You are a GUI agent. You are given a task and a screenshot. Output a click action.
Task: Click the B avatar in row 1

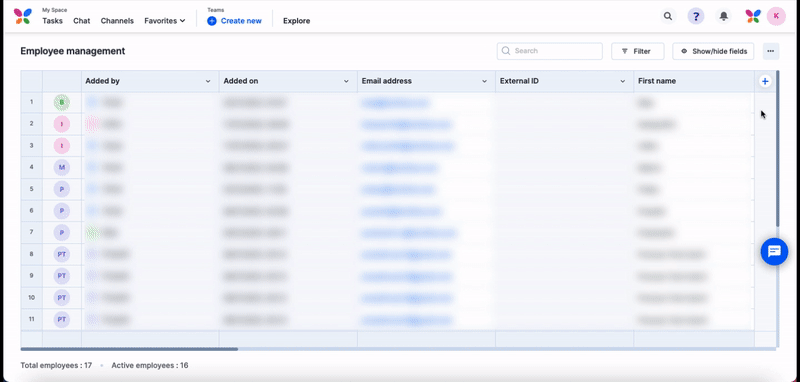[62, 103]
